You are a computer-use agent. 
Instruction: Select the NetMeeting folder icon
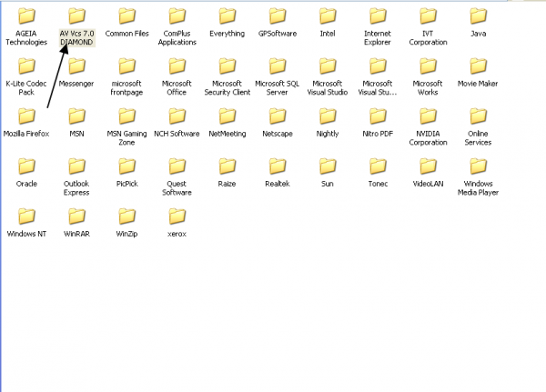point(227,116)
